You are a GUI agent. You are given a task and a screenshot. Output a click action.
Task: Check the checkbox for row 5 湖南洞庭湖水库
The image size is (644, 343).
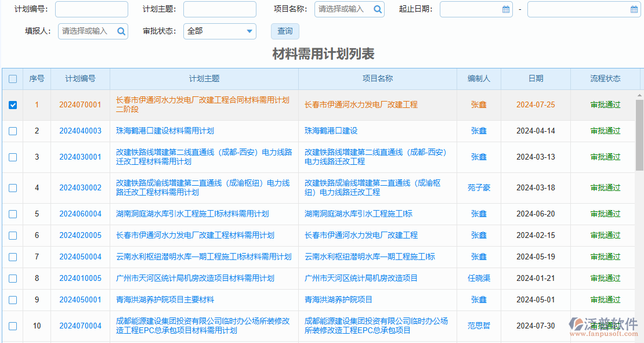click(13, 214)
